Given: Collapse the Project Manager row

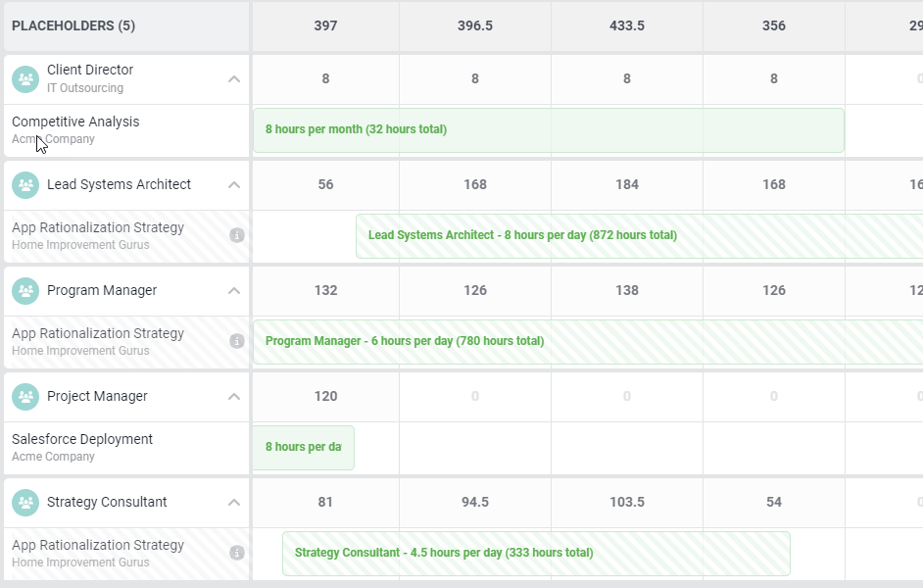Looking at the screenshot, I should [x=233, y=397].
